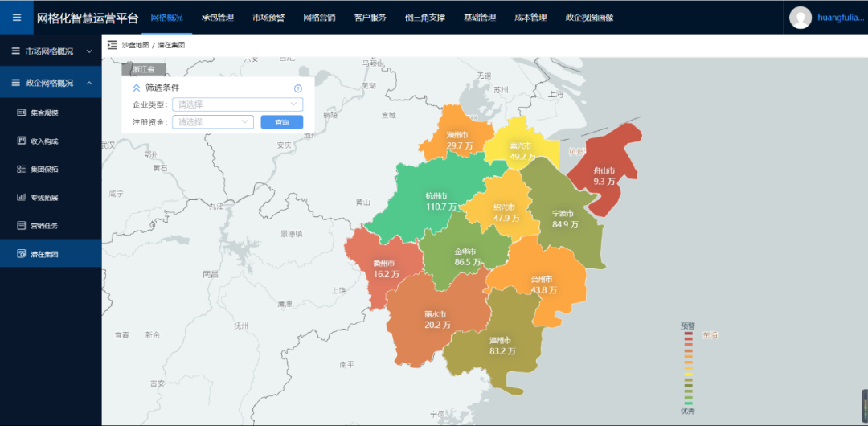Click the 专线拓展 bar chart icon
Viewport: 868px width, 426px height.
coord(22,197)
